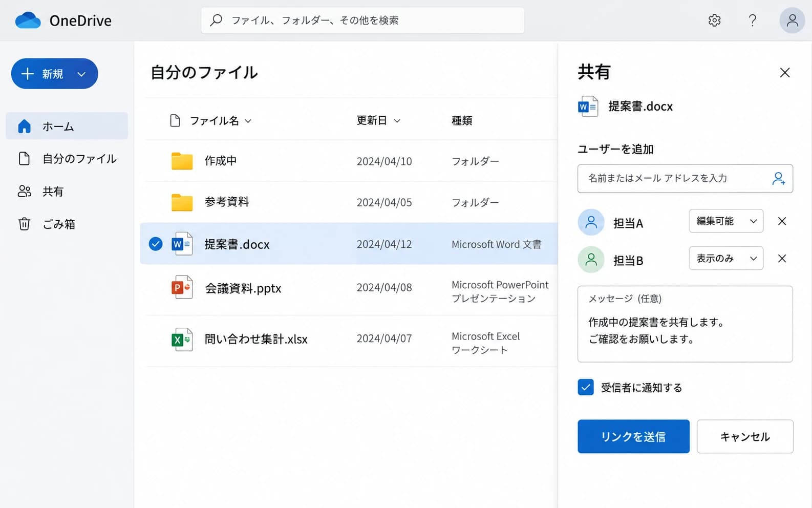The height and width of the screenshot is (508, 812).
Task: Open the 更新日 column sort dropdown
Action: (397, 121)
